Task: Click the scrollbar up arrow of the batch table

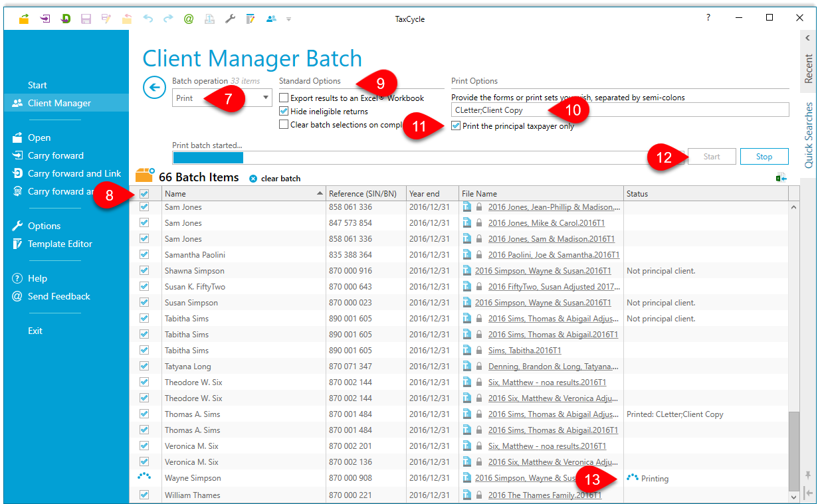Action: [794, 207]
